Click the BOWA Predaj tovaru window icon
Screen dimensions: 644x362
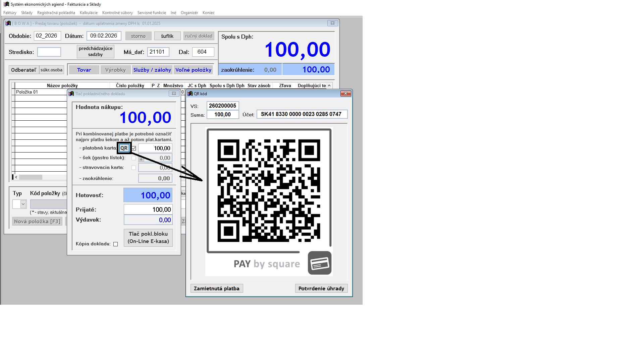8,23
